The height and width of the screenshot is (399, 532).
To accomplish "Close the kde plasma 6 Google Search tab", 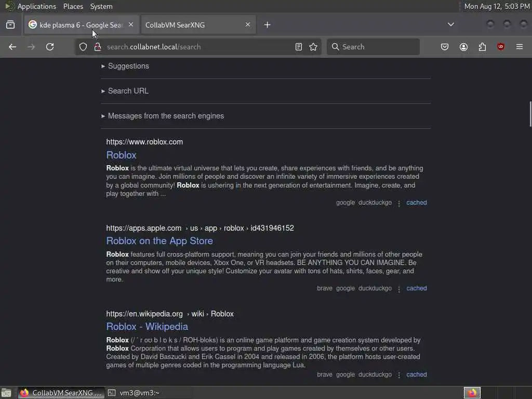I will (x=131, y=25).
